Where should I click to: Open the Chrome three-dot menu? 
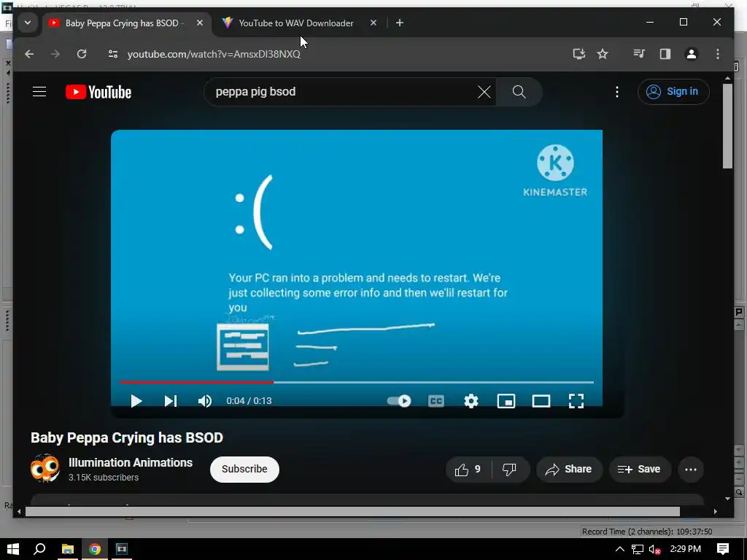[x=718, y=54]
